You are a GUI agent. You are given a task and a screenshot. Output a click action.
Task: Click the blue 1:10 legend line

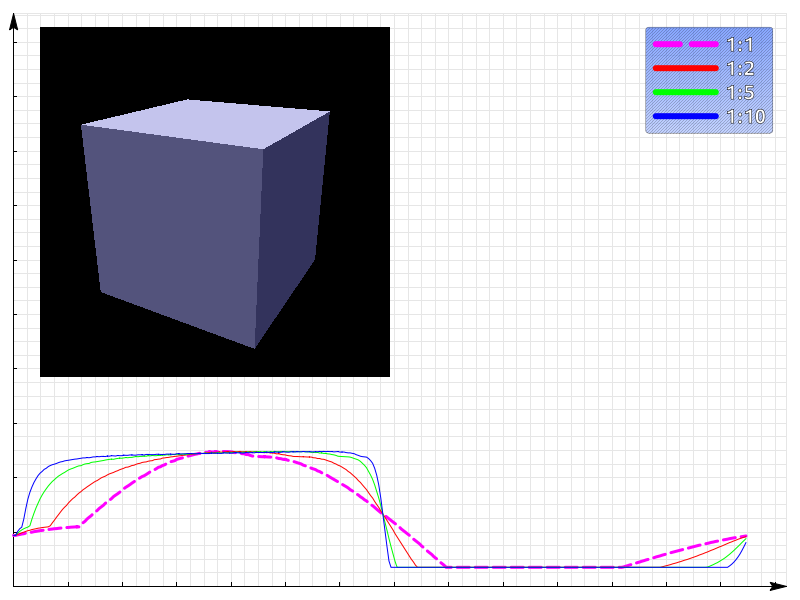point(685,116)
